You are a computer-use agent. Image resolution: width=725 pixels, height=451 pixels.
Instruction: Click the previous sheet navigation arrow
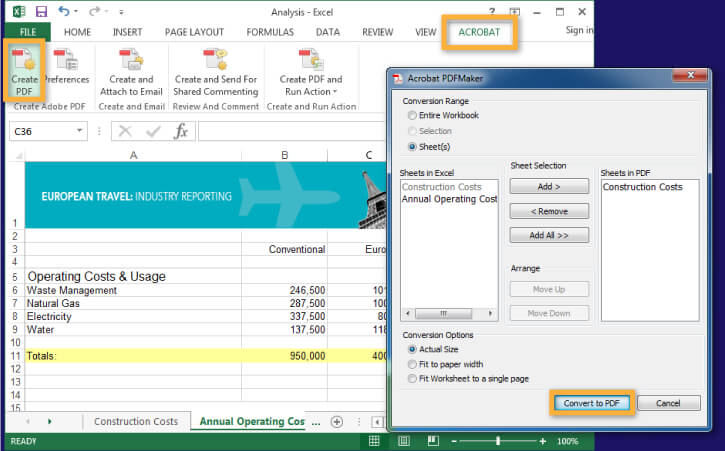28,421
